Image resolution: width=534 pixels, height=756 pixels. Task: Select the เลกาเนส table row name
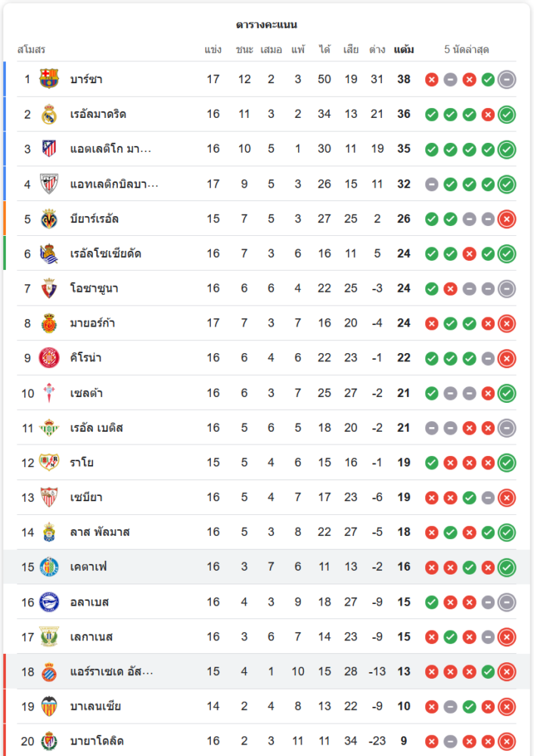tap(92, 637)
